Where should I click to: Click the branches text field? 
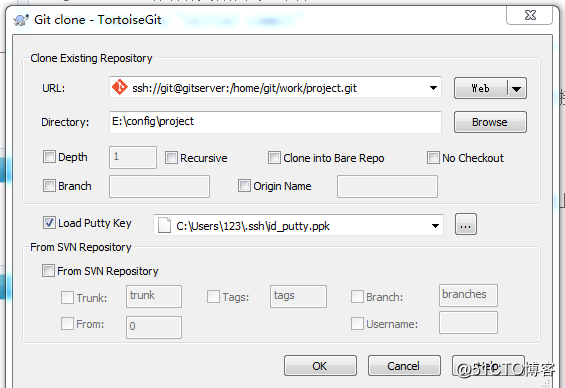468,295
